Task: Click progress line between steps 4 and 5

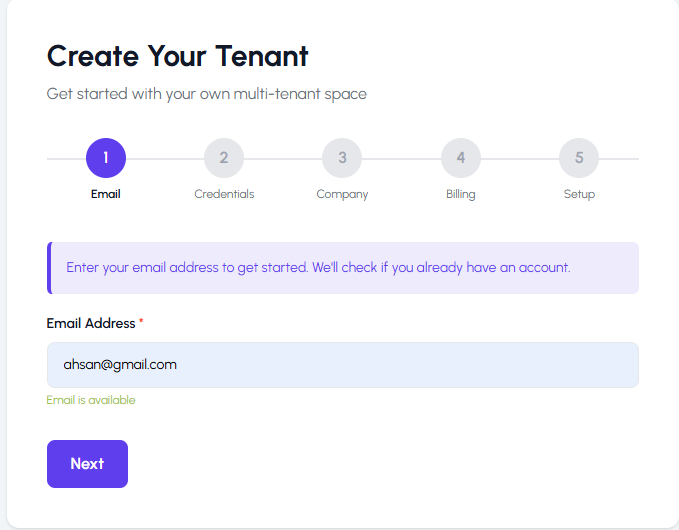Action: [x=520, y=159]
